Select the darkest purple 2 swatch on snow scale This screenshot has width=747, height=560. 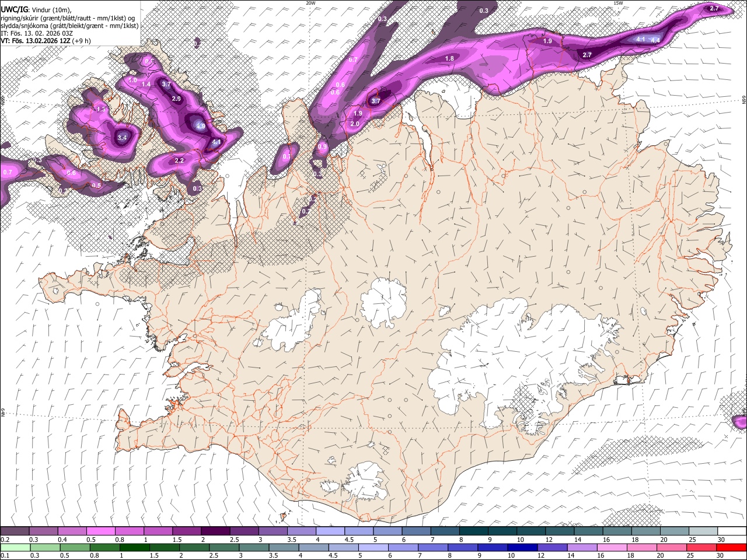215,531
